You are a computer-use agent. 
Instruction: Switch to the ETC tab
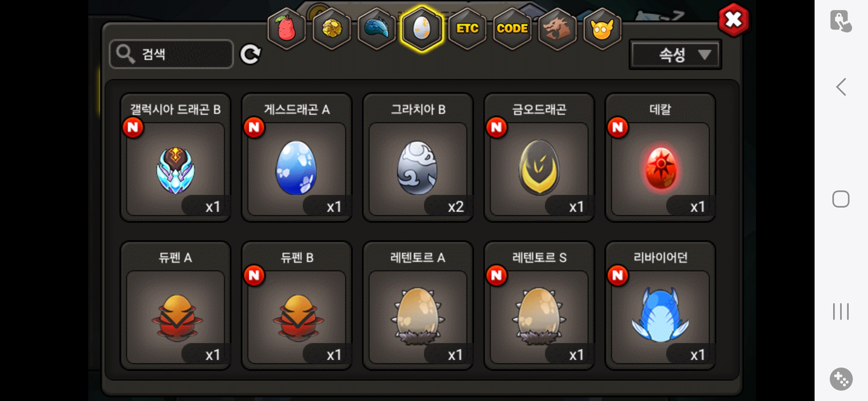[x=467, y=29]
